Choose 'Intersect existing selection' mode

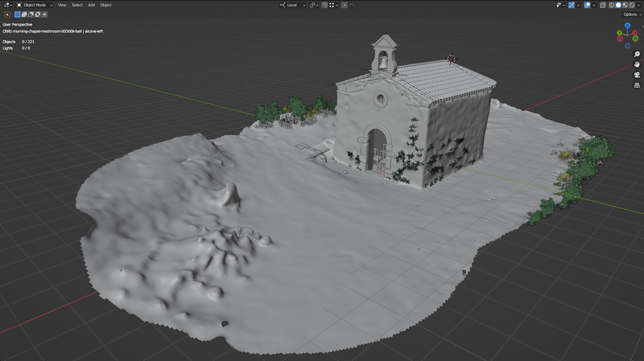pos(45,15)
